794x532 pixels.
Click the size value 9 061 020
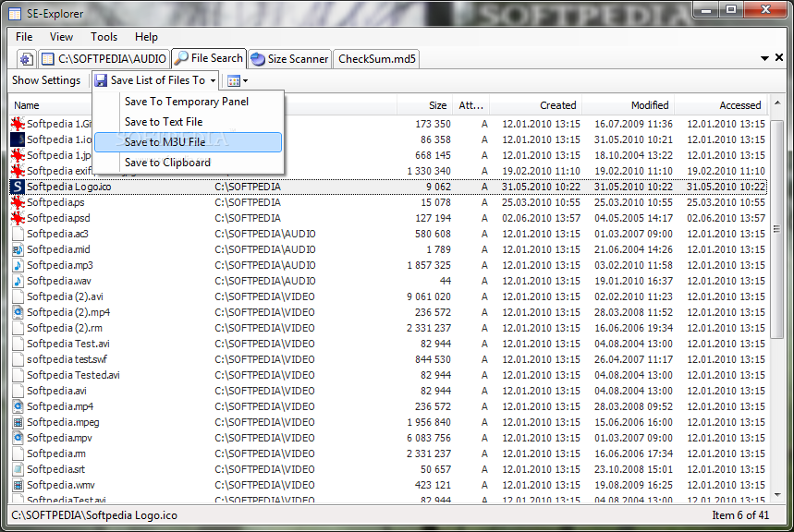click(x=428, y=296)
